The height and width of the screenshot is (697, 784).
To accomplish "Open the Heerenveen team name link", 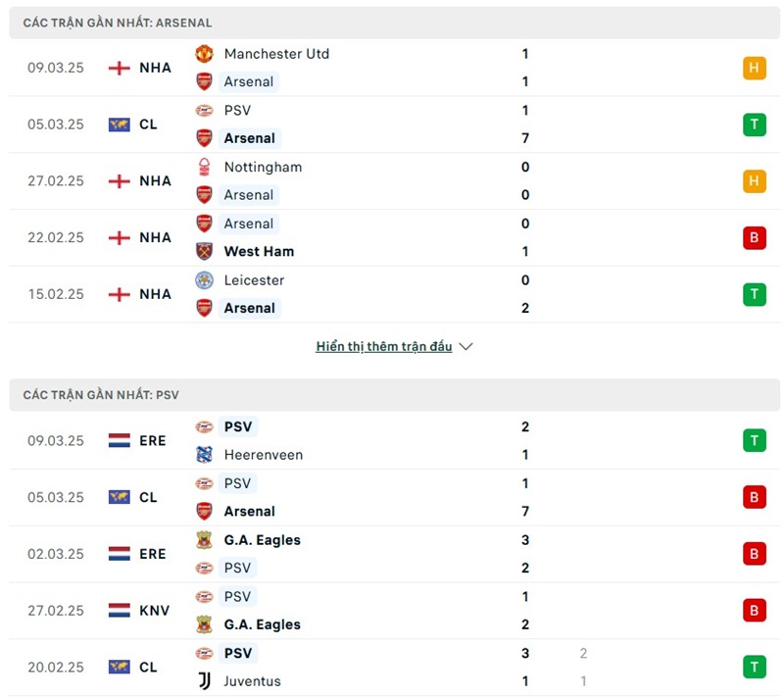I will pos(264,455).
